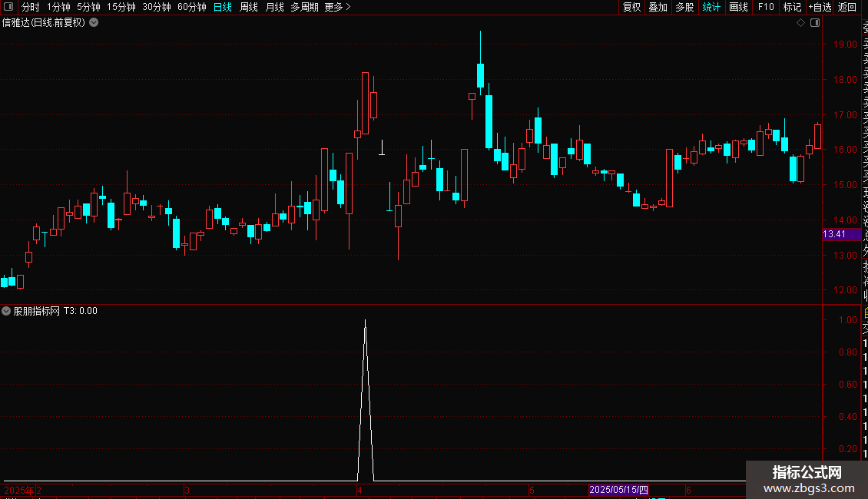Activate the 画线 drawing tools
Screen dimensions: 868x499
[x=738, y=7]
